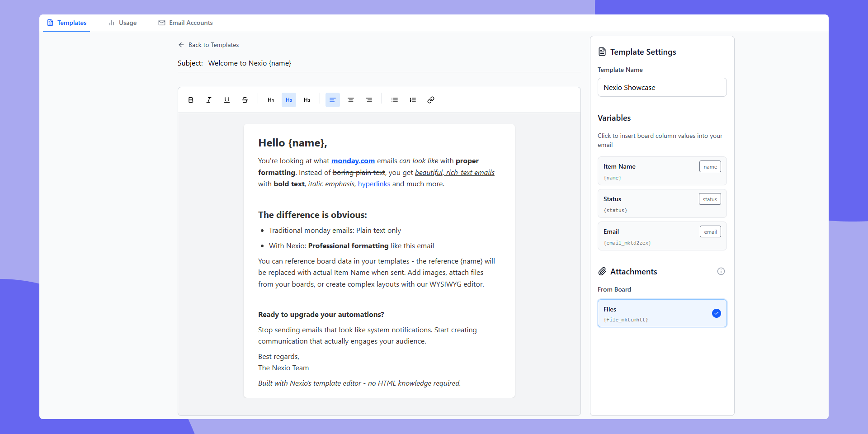This screenshot has height=434, width=868.
Task: Click 'The difference is obvious:' heading
Action: coord(312,215)
